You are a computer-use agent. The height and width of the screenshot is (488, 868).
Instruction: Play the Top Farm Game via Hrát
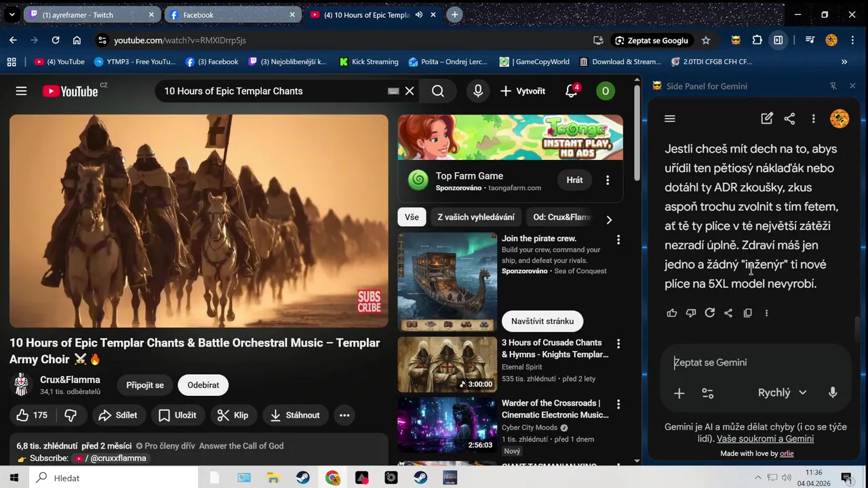[x=574, y=180]
